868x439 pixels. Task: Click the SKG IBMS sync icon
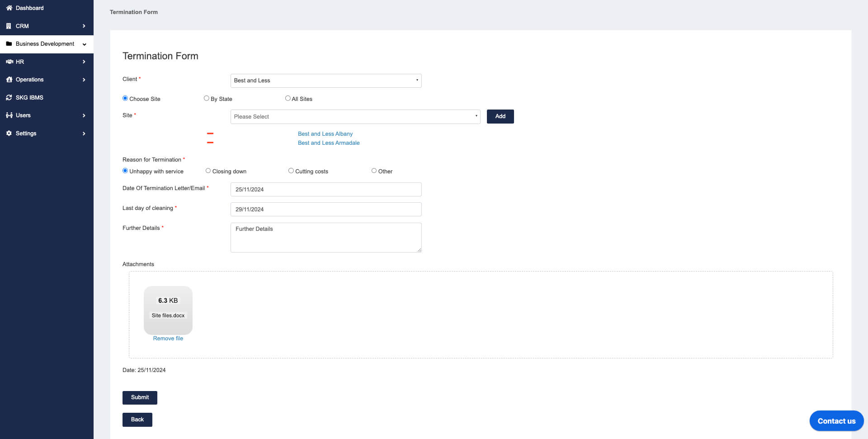click(x=9, y=98)
